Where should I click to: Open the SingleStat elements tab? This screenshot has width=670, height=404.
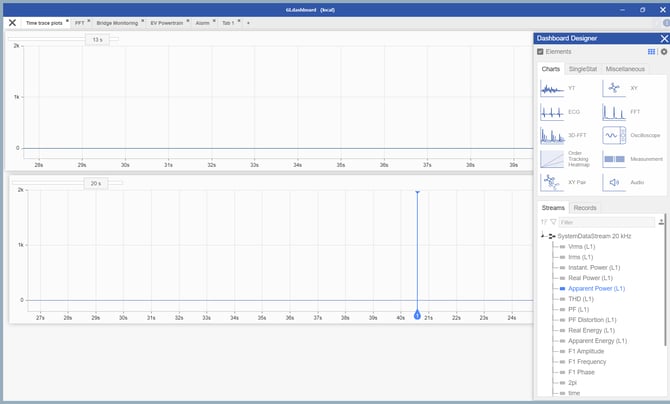tap(582, 69)
